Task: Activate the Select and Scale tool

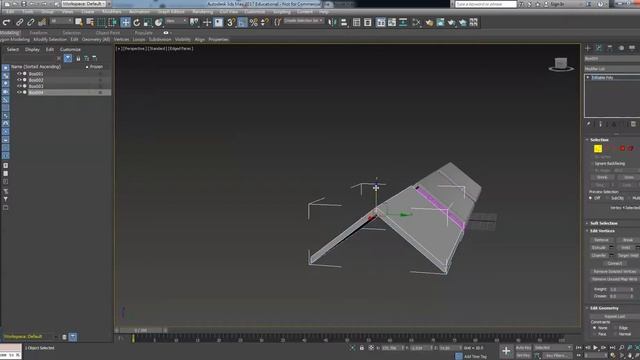Action: pyautogui.click(x=147, y=22)
